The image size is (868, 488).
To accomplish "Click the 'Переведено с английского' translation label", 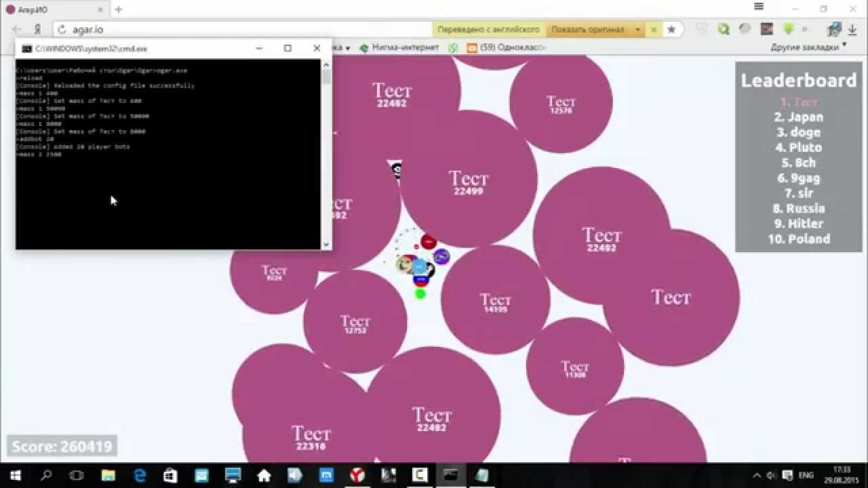I will point(488,30).
